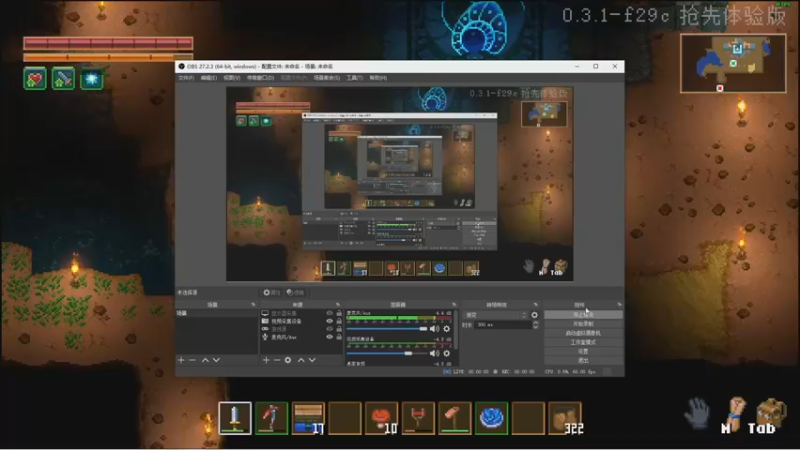Screen dimensions: 800x450
Task: Set the 麦克风/Aux volume slider
Action: 387,329
